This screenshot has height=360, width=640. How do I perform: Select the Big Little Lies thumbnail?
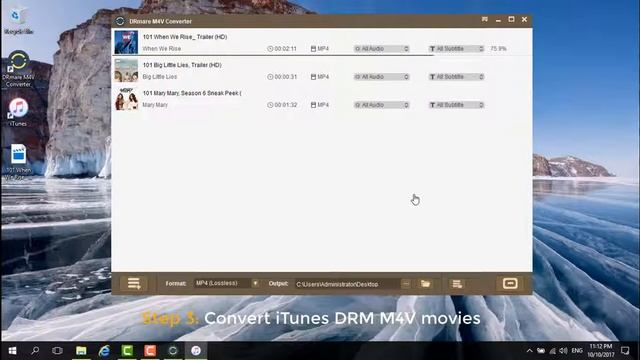[x=126, y=70]
